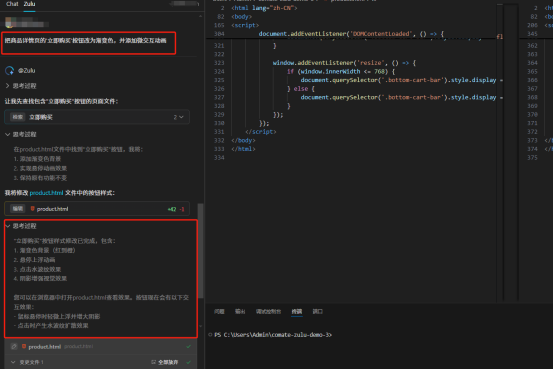This screenshot has width=553, height=369.
Task: Click the chat scroll-down arrow
Action: point(201,326)
